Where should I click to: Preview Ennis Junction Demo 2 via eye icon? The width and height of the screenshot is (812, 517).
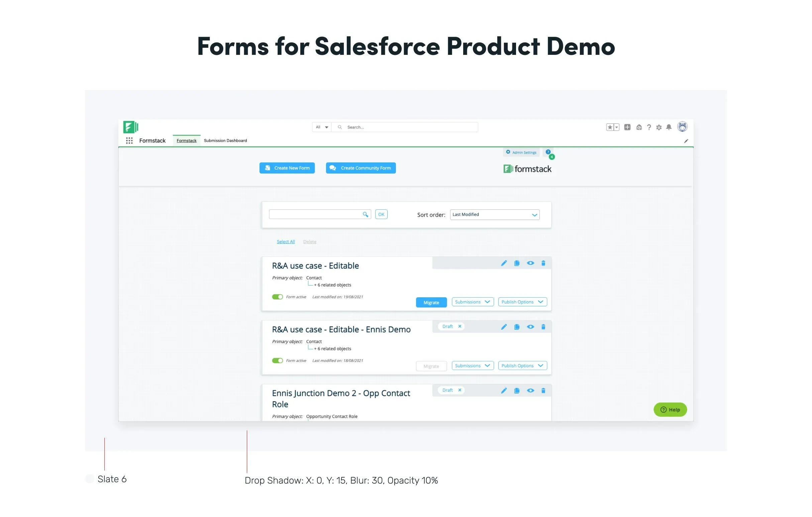pos(530,391)
